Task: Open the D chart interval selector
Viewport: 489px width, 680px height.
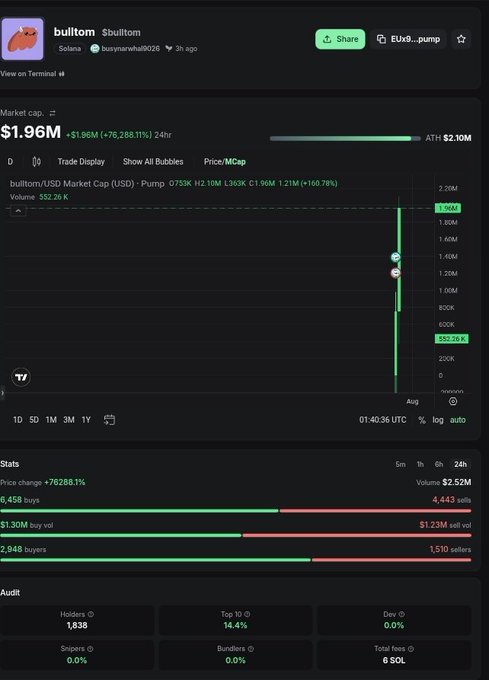Action: pyautogui.click(x=10, y=162)
